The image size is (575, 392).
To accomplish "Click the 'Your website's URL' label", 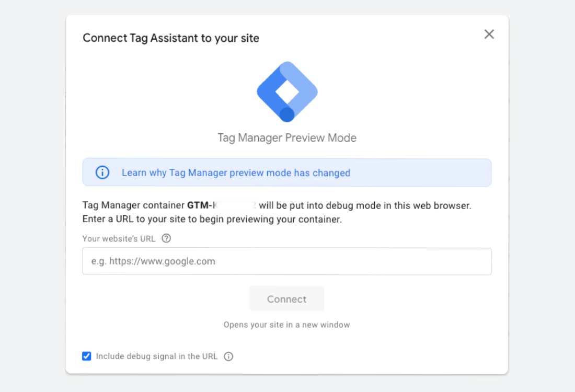I will pos(119,239).
